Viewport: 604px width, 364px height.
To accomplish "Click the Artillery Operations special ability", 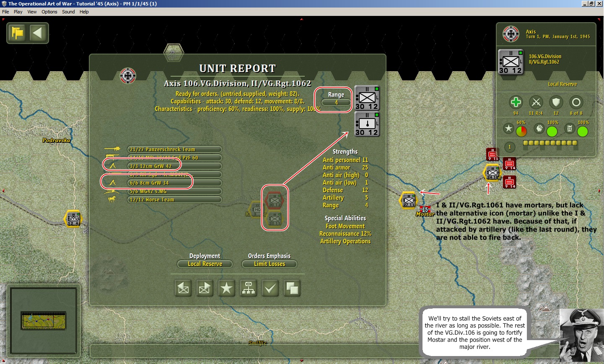I will (345, 241).
